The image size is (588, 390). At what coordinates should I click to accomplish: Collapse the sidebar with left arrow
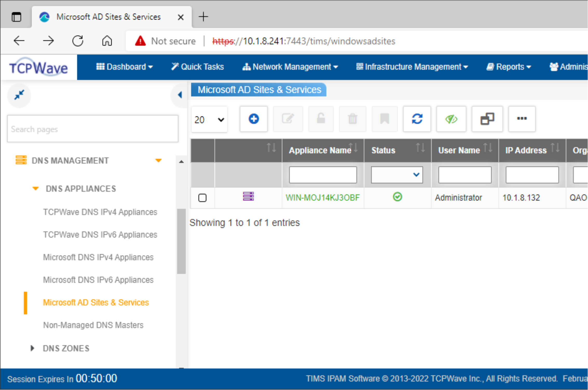point(180,95)
